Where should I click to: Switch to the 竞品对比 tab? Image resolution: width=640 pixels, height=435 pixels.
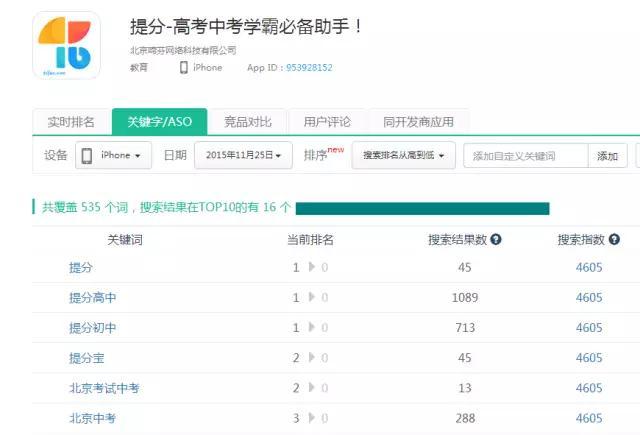tap(247, 122)
